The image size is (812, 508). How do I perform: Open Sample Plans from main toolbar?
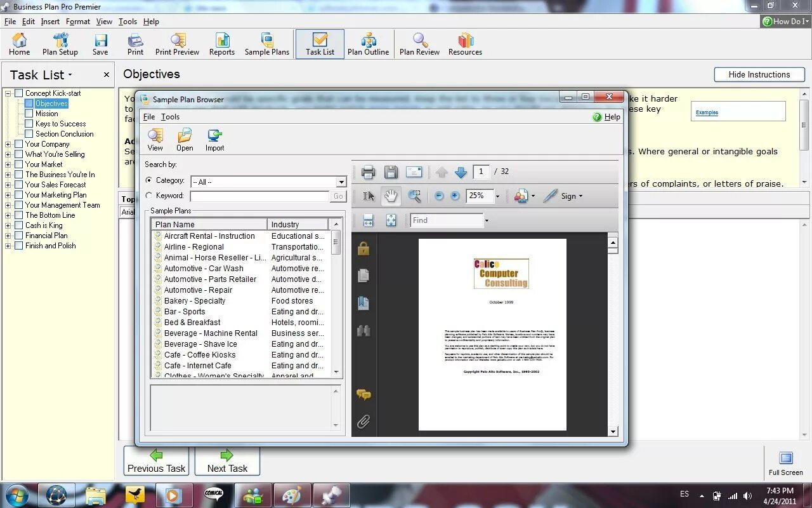267,44
